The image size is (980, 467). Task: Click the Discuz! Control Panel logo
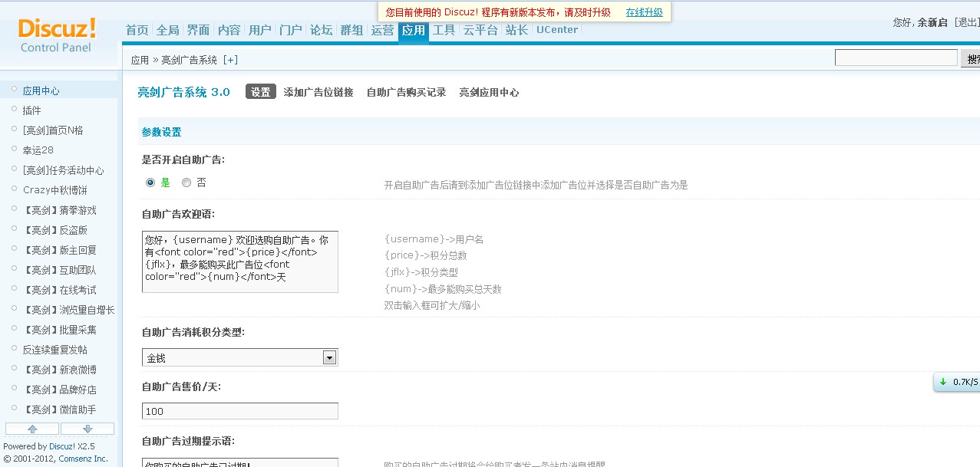[x=57, y=35]
